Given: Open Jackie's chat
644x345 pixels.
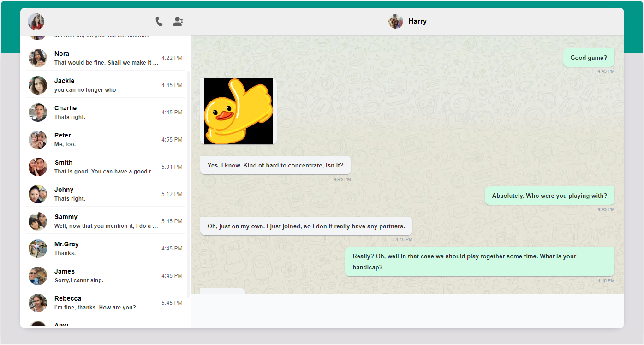Looking at the screenshot, I should click(105, 85).
